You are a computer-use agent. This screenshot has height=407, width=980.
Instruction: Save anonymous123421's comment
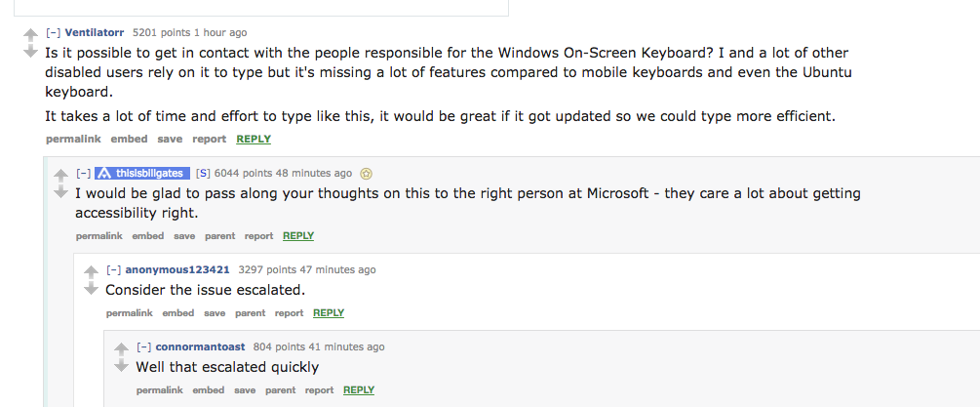215,312
